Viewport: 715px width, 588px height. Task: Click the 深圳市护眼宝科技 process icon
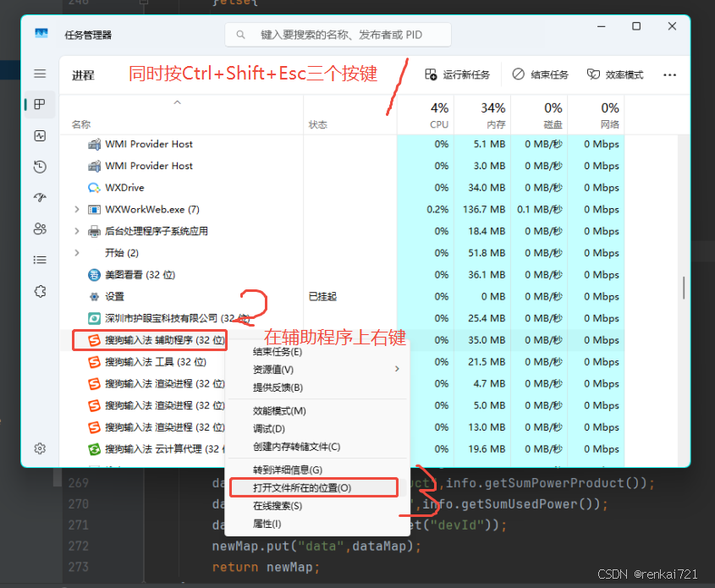[94, 318]
